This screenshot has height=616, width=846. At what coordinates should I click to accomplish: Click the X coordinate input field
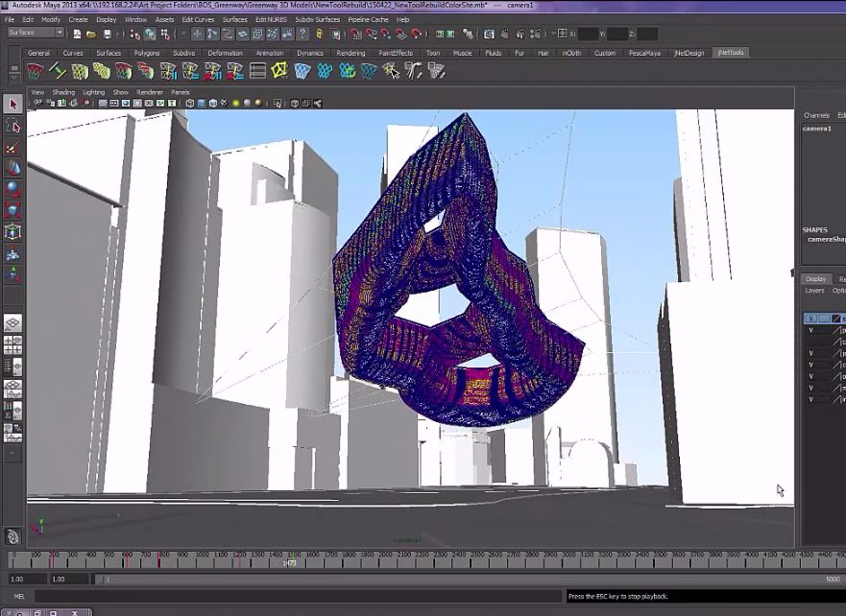click(588, 34)
